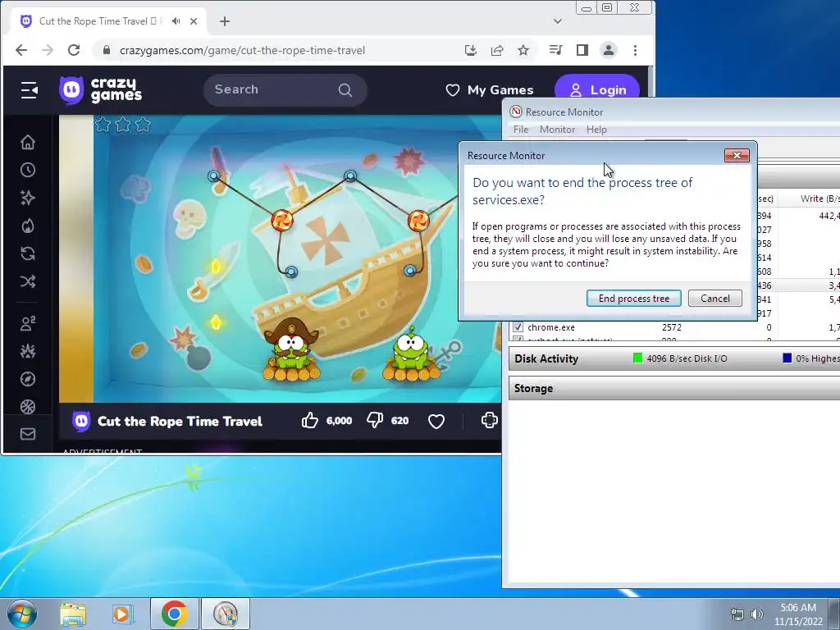Switch to Resource Monitor taskbar icon
The height and width of the screenshot is (630, 840).
(x=226, y=614)
